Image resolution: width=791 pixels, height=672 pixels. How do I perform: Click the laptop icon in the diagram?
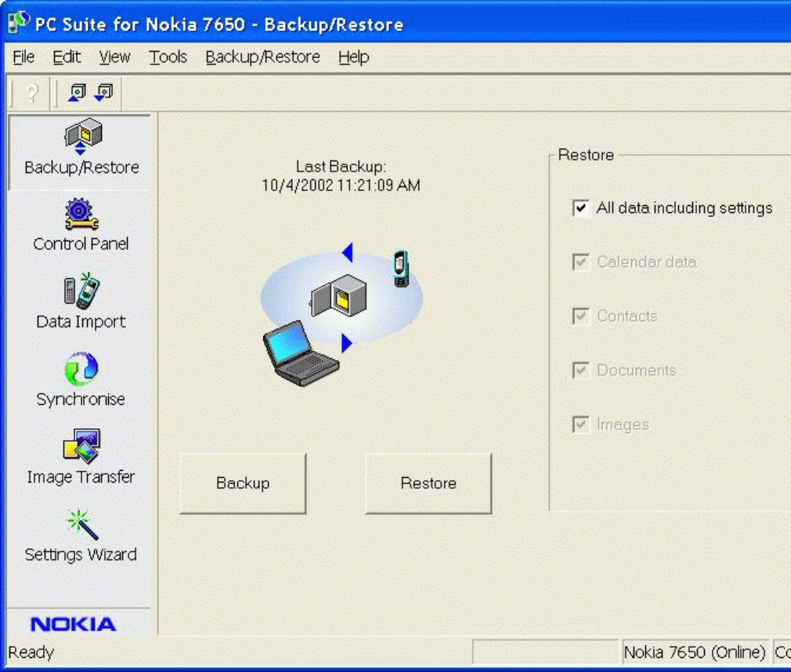(x=300, y=354)
